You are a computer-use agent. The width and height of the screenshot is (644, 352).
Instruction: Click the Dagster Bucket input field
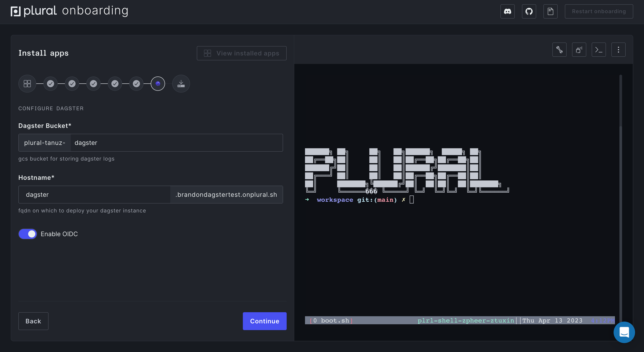176,143
